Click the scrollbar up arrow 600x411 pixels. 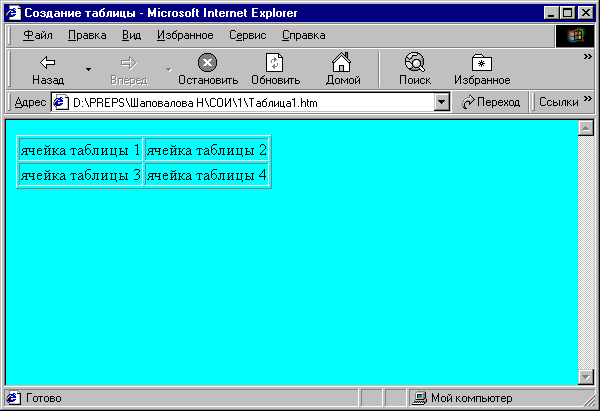(586, 128)
